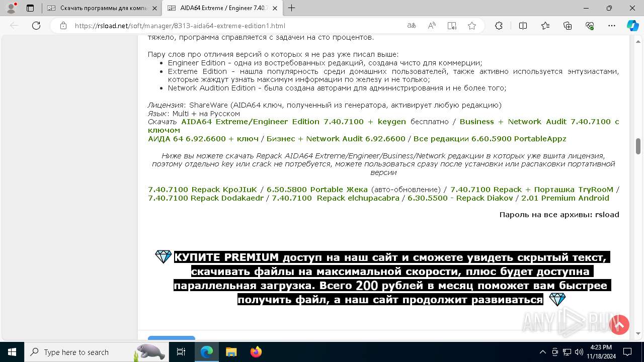This screenshot has width=644, height=362.
Task: Focus the address bar URL field
Action: tap(236, 26)
